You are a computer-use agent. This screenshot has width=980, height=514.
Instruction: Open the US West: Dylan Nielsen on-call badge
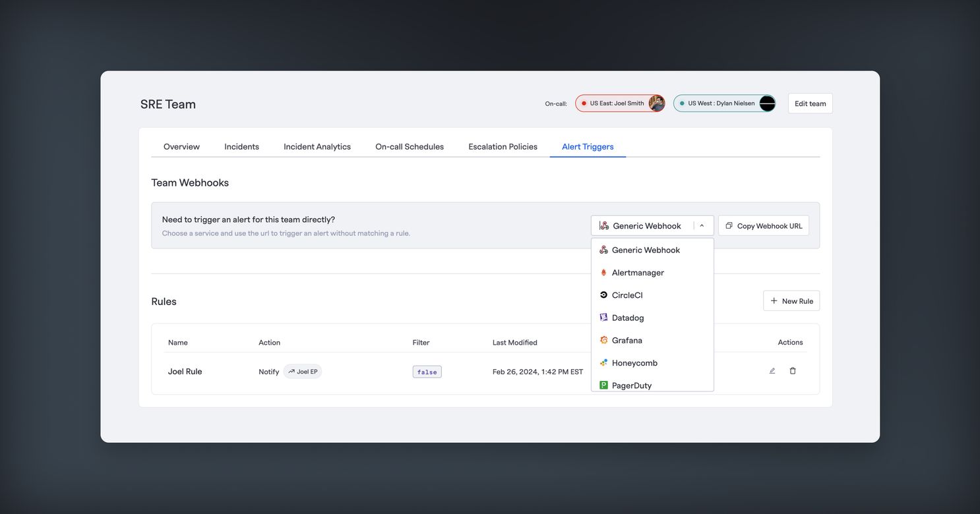point(725,103)
